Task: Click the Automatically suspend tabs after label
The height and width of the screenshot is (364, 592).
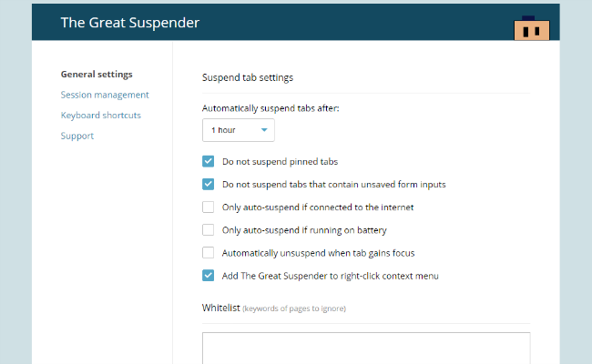Action: click(x=270, y=108)
